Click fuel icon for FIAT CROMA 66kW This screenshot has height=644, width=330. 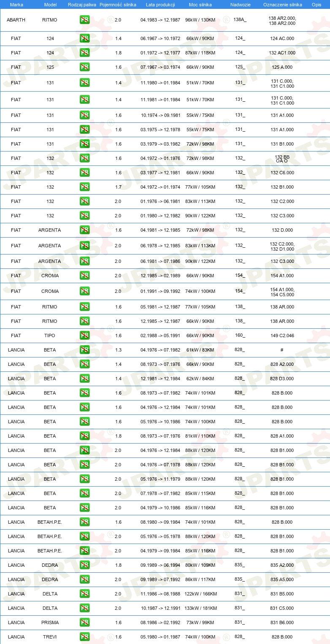(85, 276)
